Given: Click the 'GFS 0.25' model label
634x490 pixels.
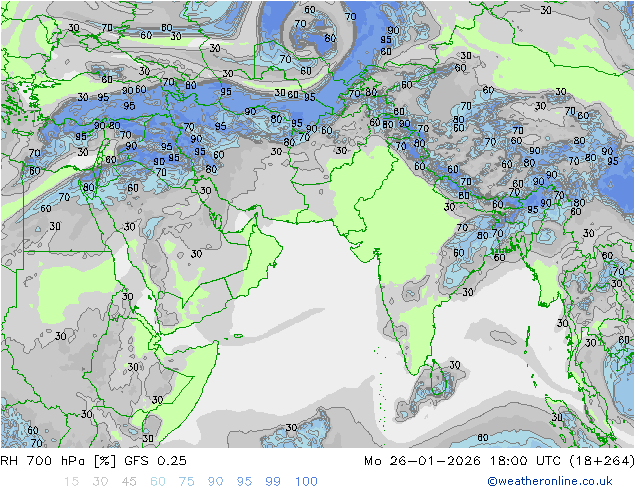Looking at the screenshot, I should (155, 461).
